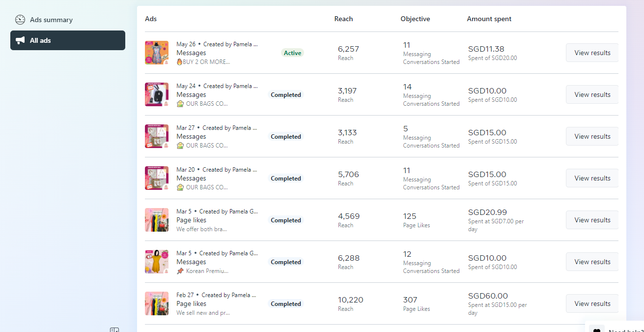View results for the May 26 active ad

point(592,53)
